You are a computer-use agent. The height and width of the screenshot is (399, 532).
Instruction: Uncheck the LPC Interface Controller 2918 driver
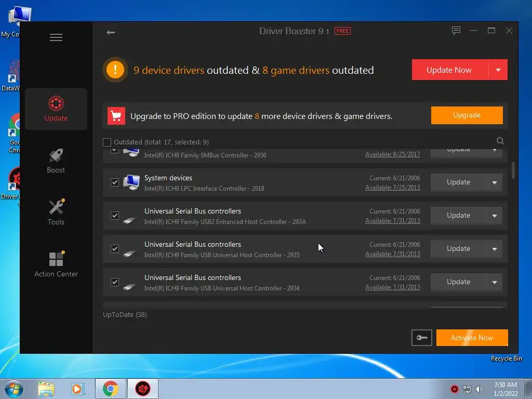coord(115,182)
